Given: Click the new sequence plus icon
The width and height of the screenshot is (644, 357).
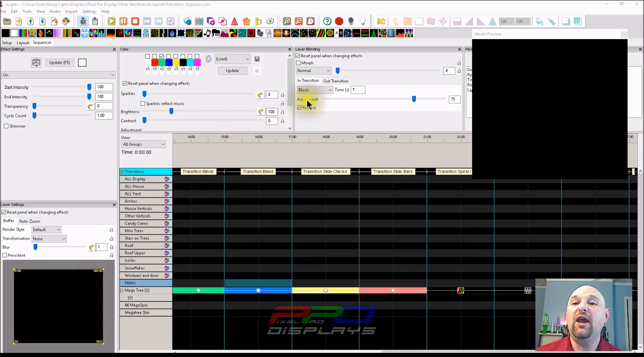Looking at the screenshot, I should (19, 21).
